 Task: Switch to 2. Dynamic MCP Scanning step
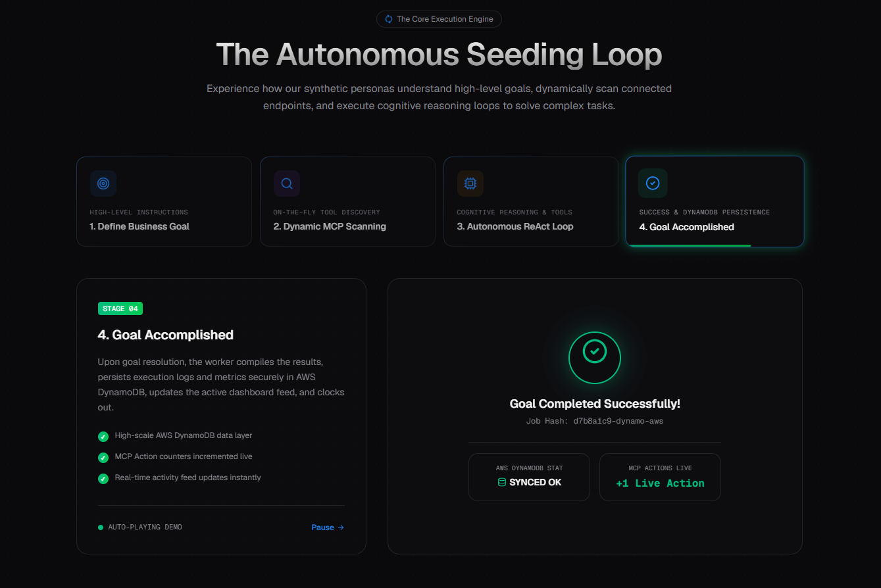[x=347, y=201]
